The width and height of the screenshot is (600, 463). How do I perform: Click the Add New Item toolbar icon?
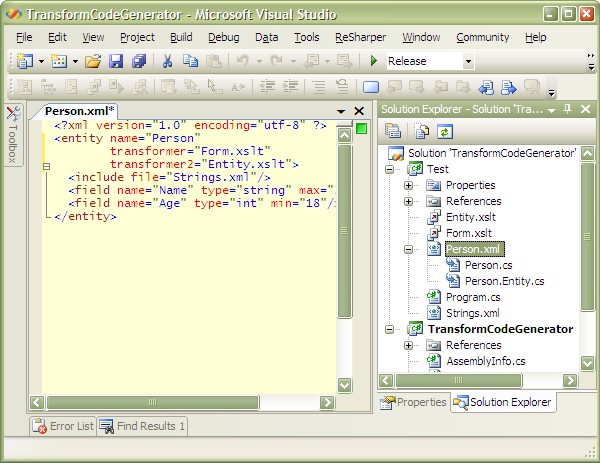tap(59, 61)
